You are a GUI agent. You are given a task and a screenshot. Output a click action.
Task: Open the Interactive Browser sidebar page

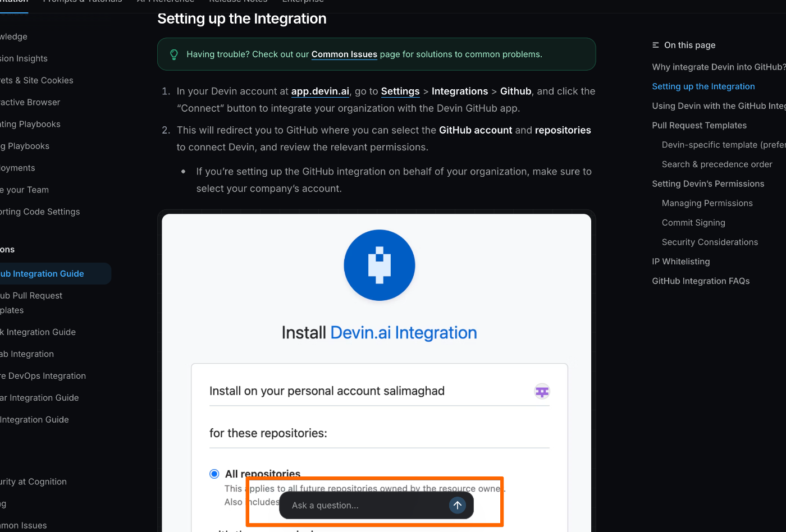pos(30,102)
